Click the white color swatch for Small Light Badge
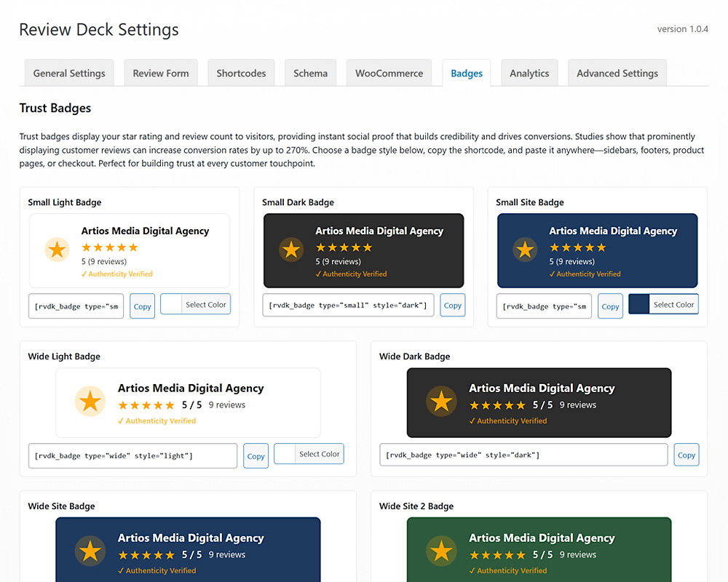This screenshot has width=728, height=582. [172, 304]
